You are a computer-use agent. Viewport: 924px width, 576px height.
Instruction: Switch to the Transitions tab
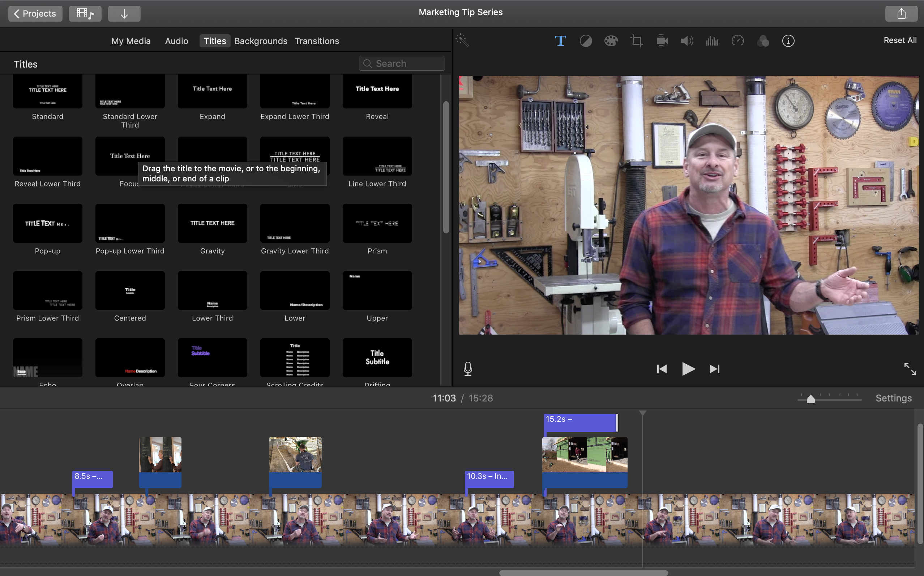[x=317, y=41]
